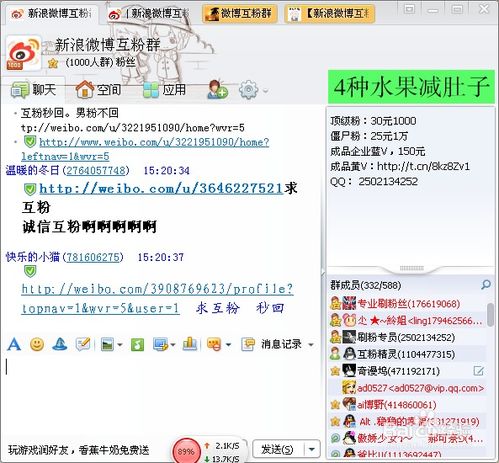This screenshot has width=499, height=463.
Task: Click the invite member icon with green plus
Action: pos(217,89)
